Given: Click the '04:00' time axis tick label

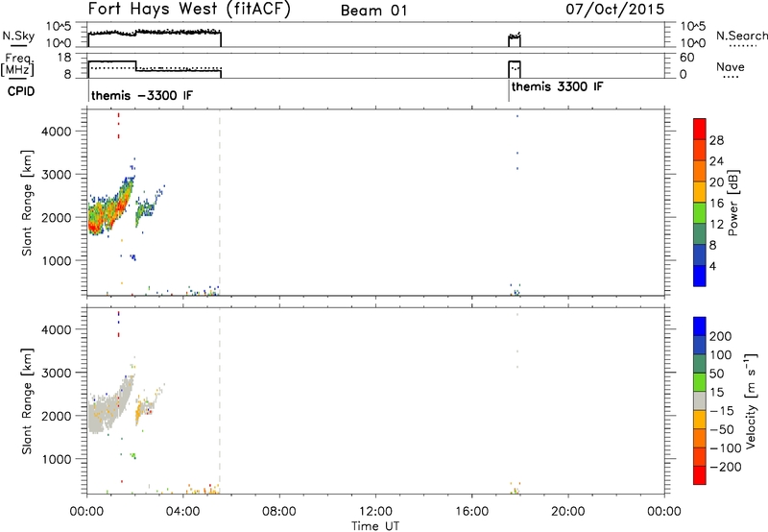Looking at the screenshot, I should click(x=183, y=512).
